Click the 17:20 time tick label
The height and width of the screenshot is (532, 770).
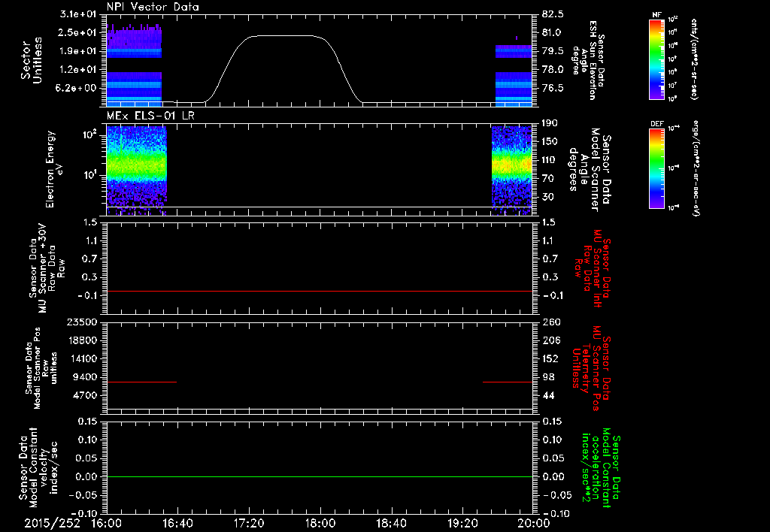point(249,523)
